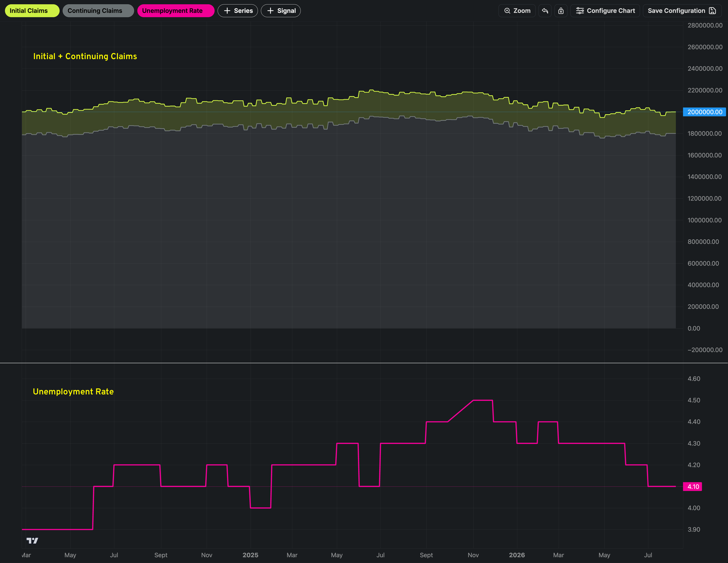Screen dimensions: 728x563
Task: Click the 3.90 axis label
Action: coord(694,530)
